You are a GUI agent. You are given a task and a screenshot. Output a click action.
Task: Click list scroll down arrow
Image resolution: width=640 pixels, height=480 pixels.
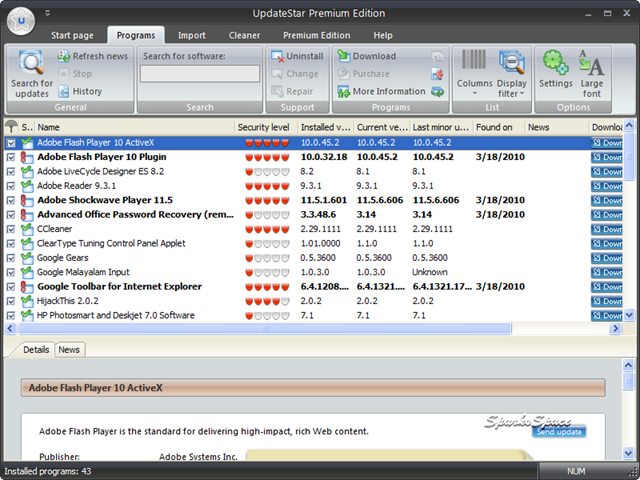[629, 315]
